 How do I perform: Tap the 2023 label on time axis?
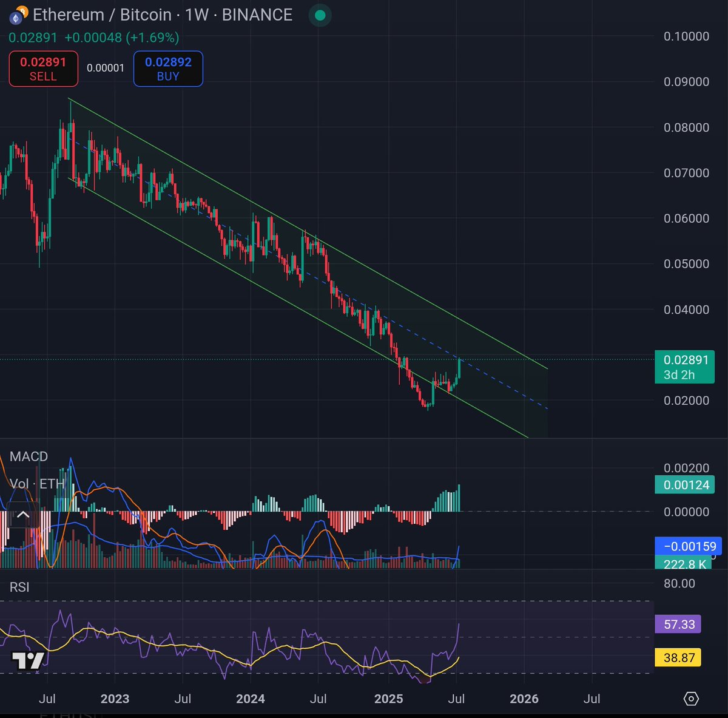click(x=115, y=699)
